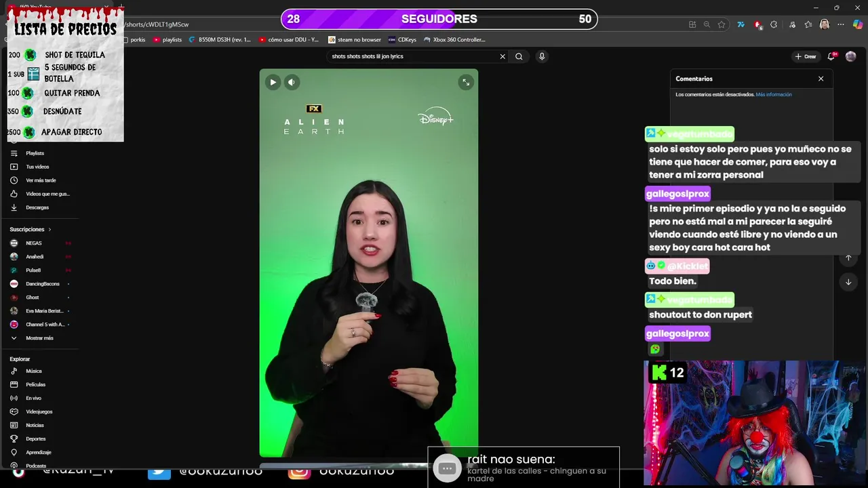Go to the next short with down arrow

(x=848, y=282)
